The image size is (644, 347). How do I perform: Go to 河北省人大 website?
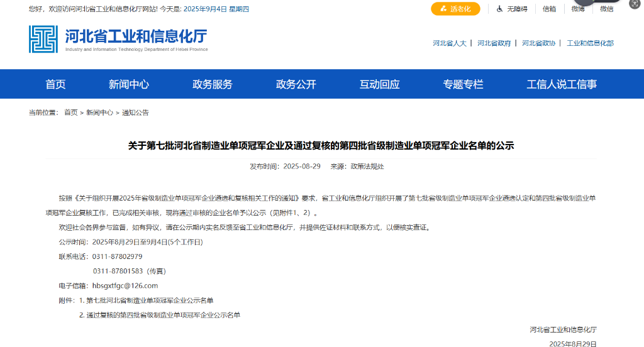point(449,43)
